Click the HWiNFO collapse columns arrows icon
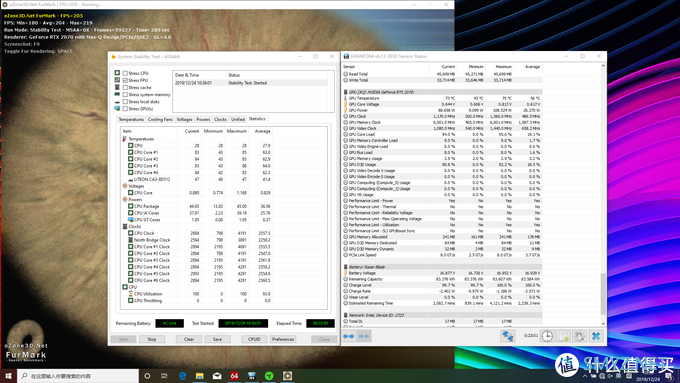This screenshot has width=680, height=383. click(x=364, y=336)
